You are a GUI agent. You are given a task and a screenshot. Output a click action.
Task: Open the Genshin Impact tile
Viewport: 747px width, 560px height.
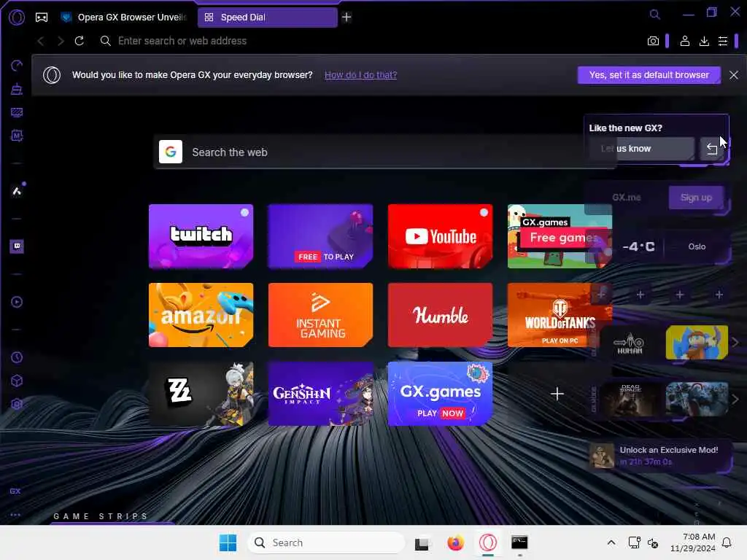tap(321, 393)
